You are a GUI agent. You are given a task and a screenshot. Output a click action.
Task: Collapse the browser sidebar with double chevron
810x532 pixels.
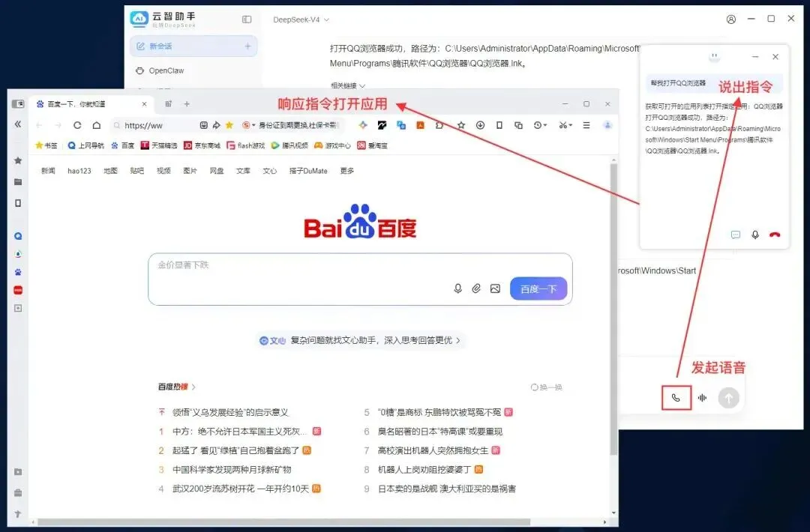[x=18, y=124]
